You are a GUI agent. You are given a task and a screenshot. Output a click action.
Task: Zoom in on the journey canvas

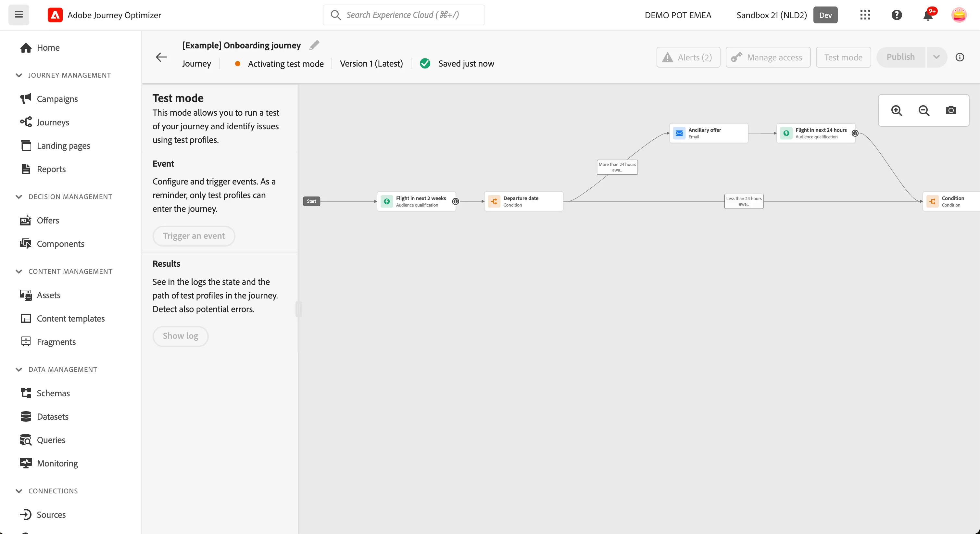tap(897, 110)
